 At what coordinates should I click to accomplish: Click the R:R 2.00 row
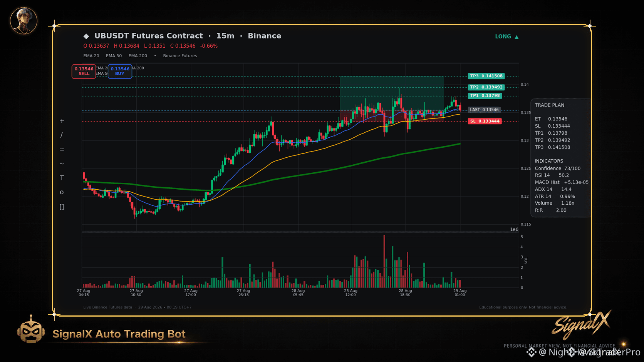click(x=551, y=210)
